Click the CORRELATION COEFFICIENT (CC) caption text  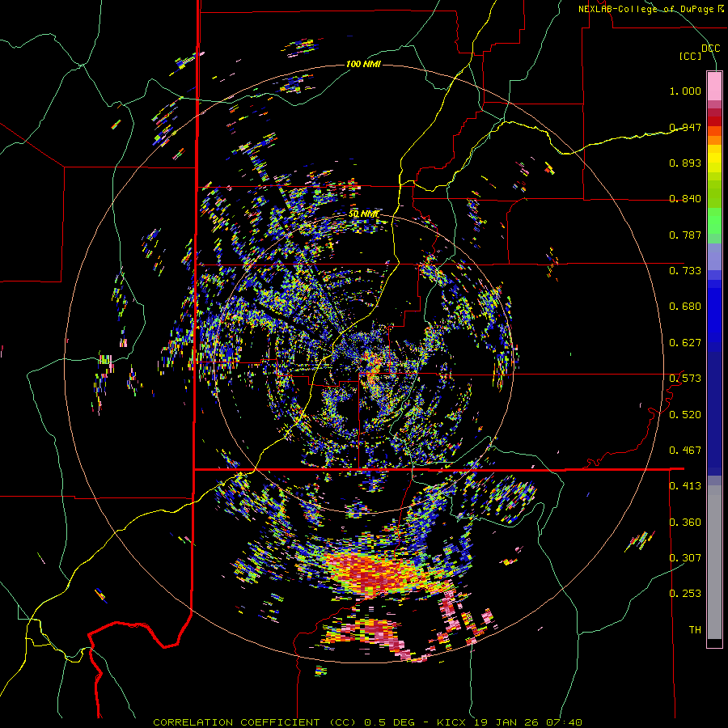[255, 722]
